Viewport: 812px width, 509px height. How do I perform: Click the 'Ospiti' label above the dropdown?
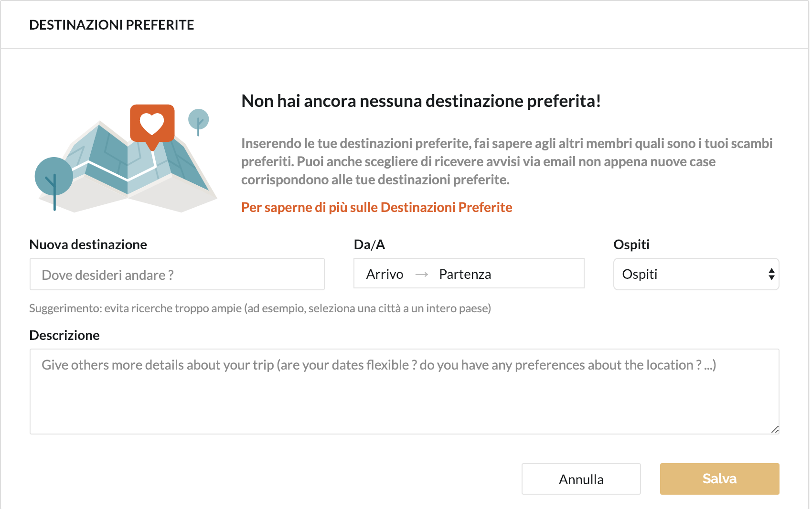(631, 244)
